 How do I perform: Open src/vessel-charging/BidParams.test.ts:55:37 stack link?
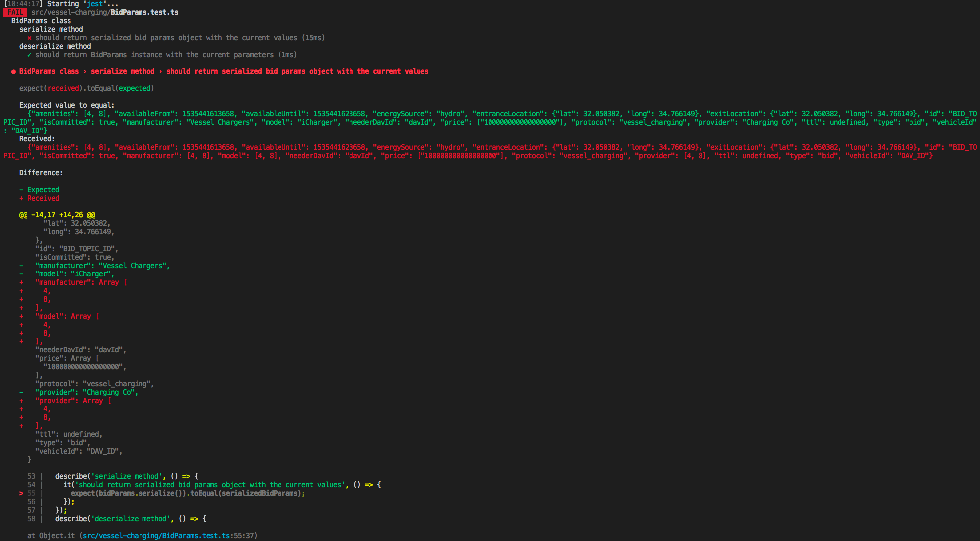[169, 536]
